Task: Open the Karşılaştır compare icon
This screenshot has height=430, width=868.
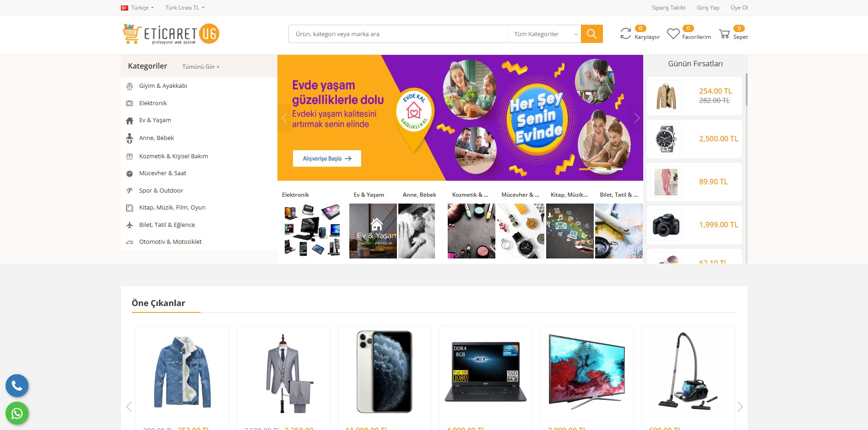Action: [625, 33]
